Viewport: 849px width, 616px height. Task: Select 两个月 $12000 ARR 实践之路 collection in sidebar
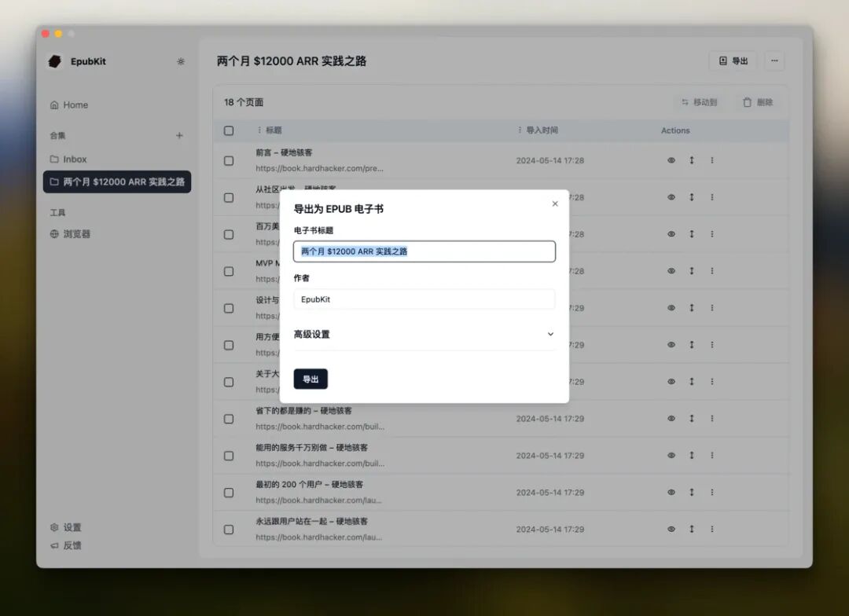pyautogui.click(x=117, y=181)
